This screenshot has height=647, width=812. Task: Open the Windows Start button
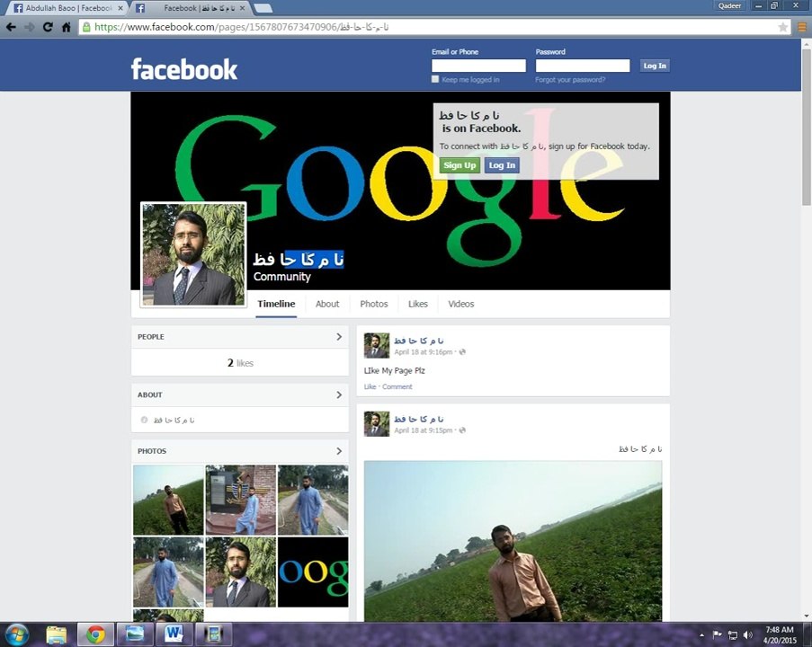point(16,634)
